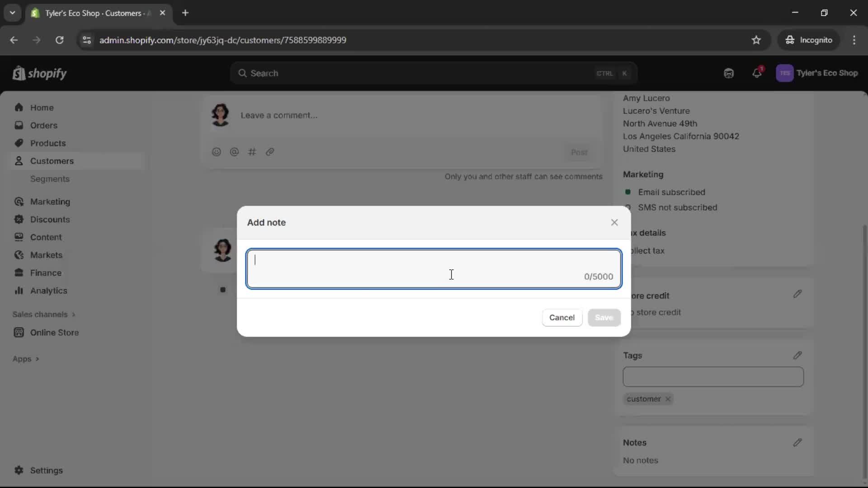868x488 pixels.
Task: Switch to the Segments section
Action: point(50,179)
